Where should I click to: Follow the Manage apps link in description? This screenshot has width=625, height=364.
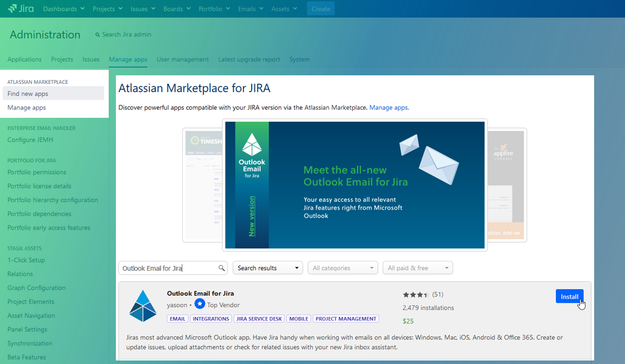[388, 107]
